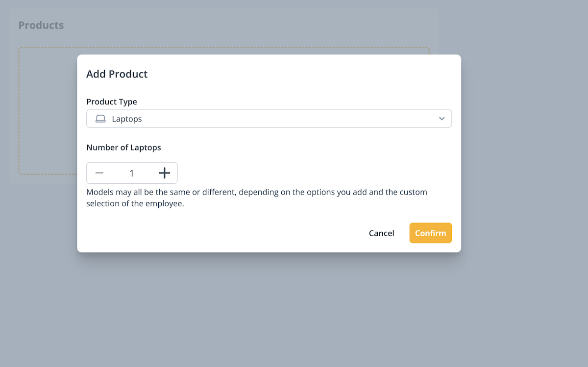Click the dimmed backdrop below the dialog
Image resolution: width=588 pixels, height=367 pixels.
(x=269, y=309)
